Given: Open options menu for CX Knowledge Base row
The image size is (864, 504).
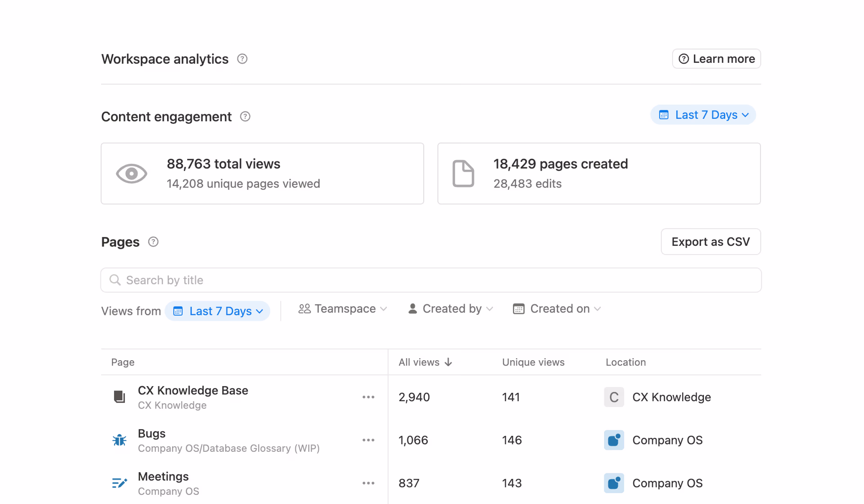Looking at the screenshot, I should coord(368,397).
